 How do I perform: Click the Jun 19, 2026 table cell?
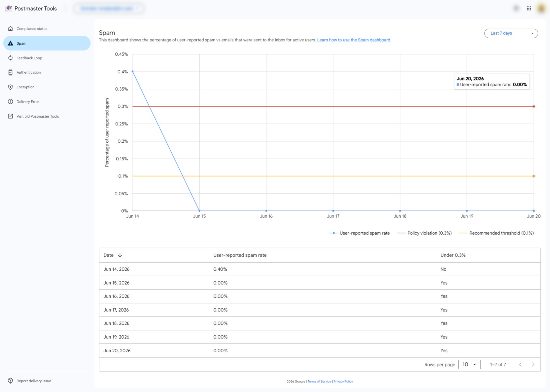[116, 337]
